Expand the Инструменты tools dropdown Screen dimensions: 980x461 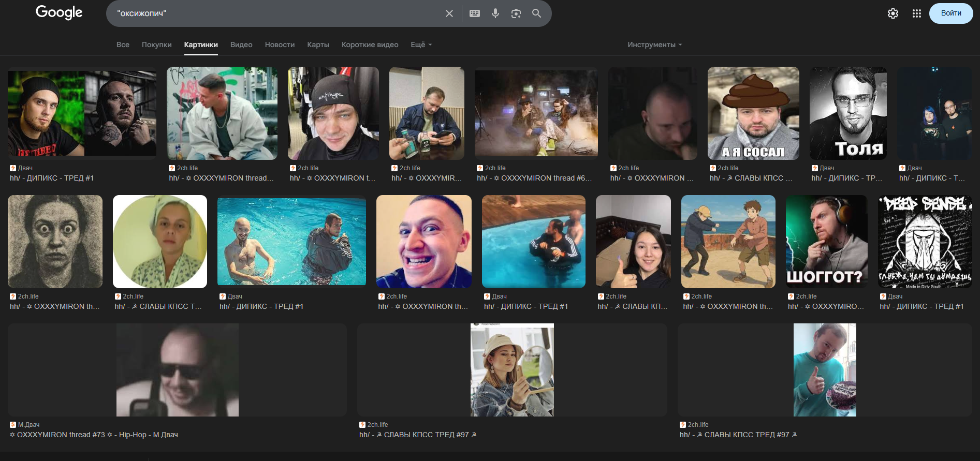[x=654, y=44]
